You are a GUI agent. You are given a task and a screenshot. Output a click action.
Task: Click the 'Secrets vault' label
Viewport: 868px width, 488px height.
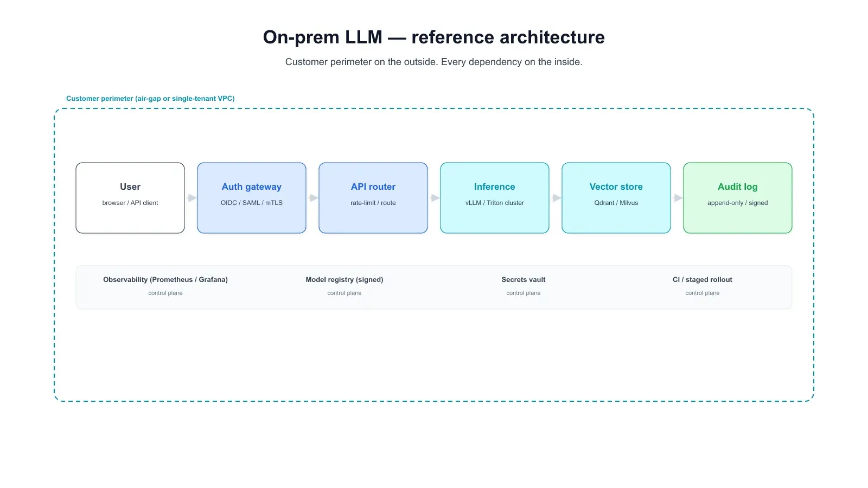point(524,280)
